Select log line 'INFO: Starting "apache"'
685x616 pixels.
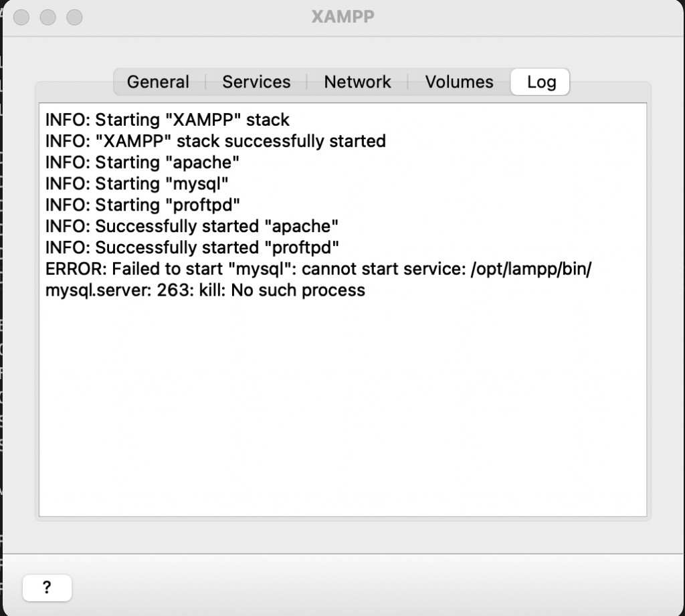tap(142, 163)
